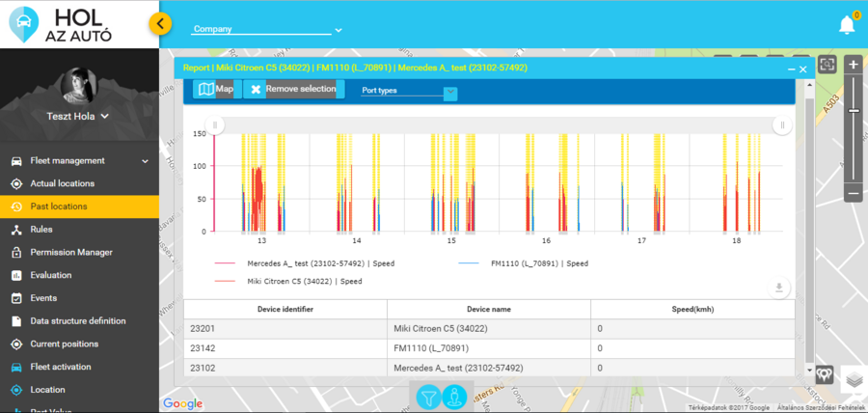Zoom in the map with plus
The image size is (868, 413).
853,66
